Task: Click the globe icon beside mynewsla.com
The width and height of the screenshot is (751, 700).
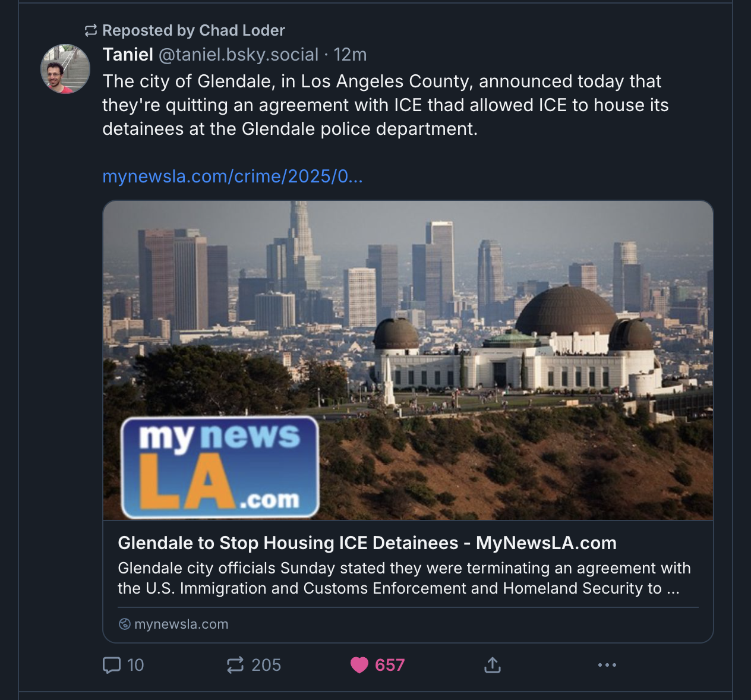Action: [x=125, y=624]
